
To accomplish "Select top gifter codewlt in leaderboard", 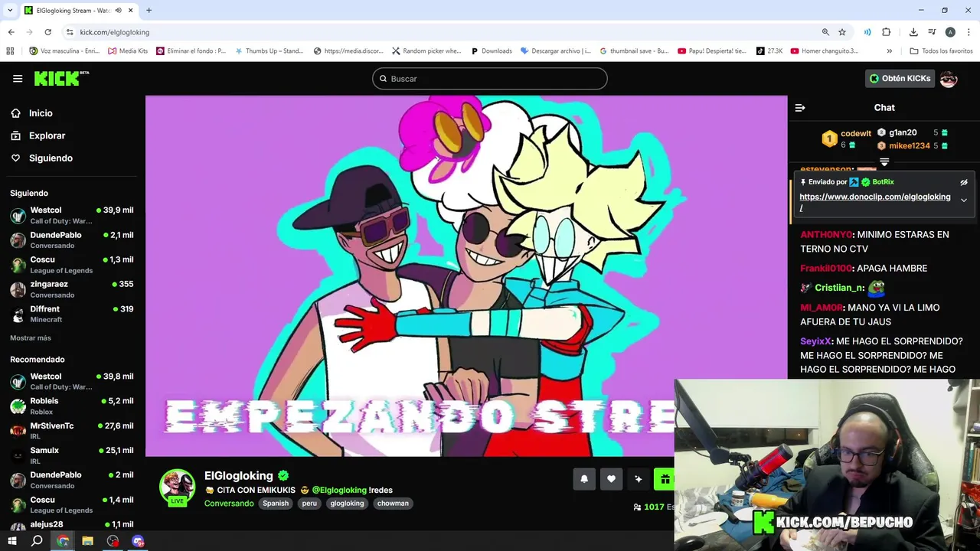I will 847,138.
